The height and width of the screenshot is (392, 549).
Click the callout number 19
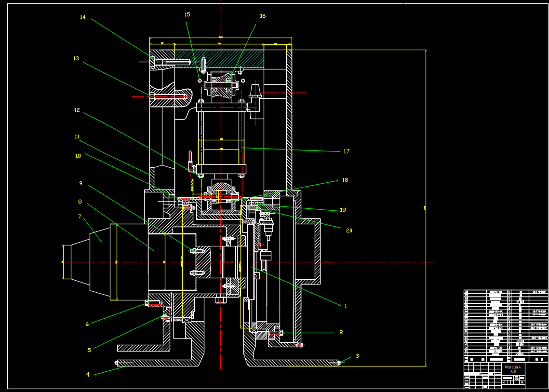click(x=343, y=210)
